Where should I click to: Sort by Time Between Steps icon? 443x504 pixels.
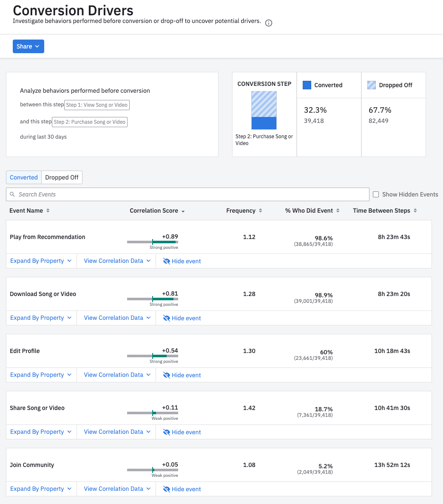(415, 211)
